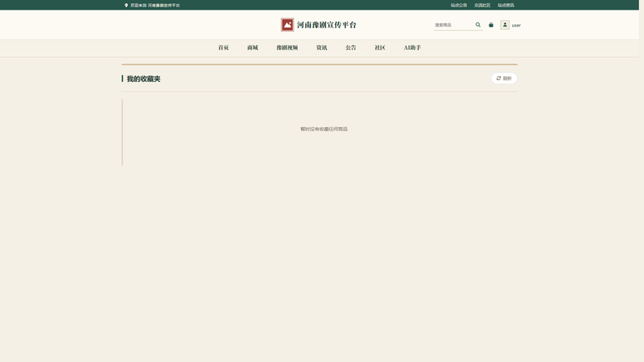Click the welcome text in top bar

[155, 6]
